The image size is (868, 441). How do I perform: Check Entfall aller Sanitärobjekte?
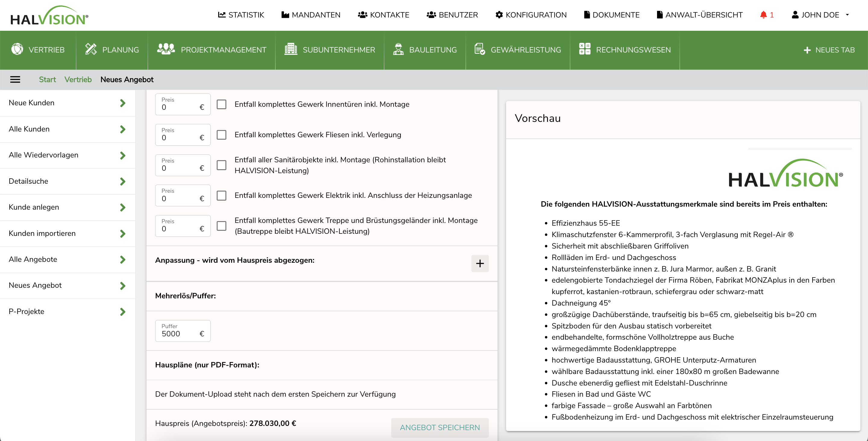tap(222, 165)
